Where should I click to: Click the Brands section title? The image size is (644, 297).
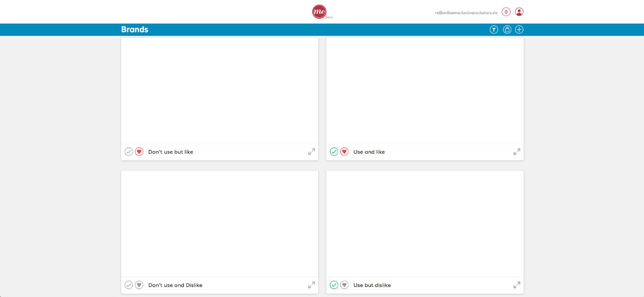point(134,30)
